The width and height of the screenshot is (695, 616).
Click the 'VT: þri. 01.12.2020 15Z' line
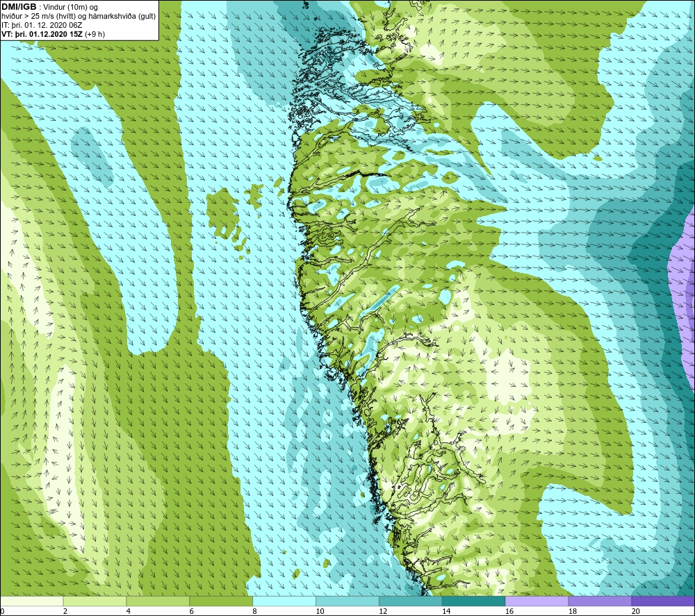click(x=42, y=34)
